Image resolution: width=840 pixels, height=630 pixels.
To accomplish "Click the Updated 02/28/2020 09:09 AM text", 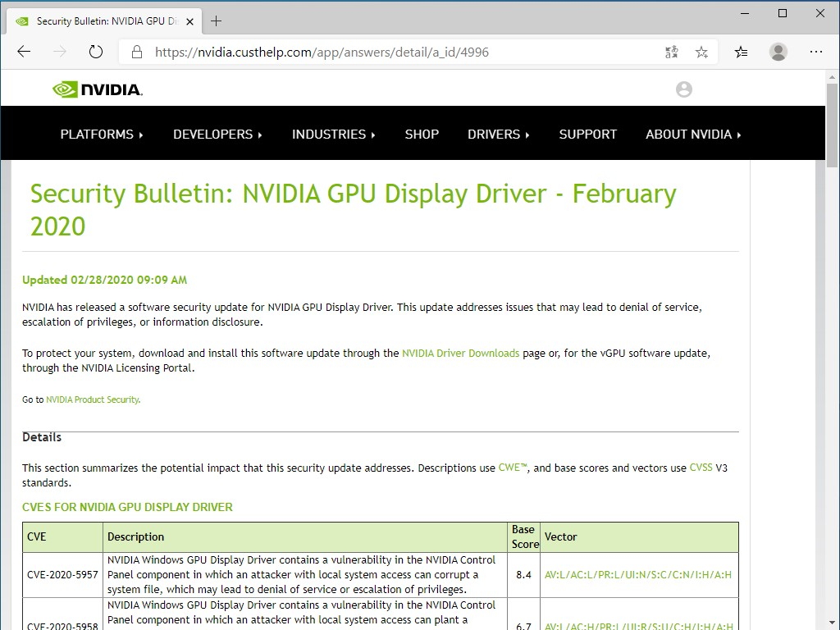I will click(104, 280).
